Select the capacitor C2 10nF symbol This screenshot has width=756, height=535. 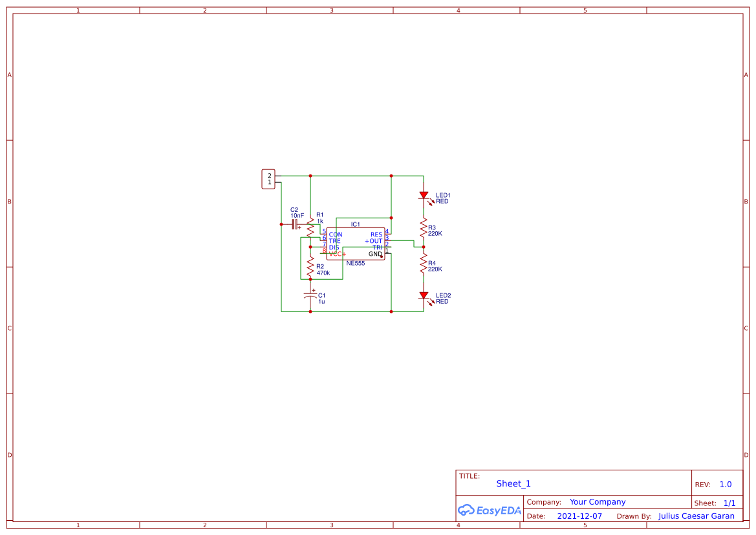pyautogui.click(x=294, y=224)
